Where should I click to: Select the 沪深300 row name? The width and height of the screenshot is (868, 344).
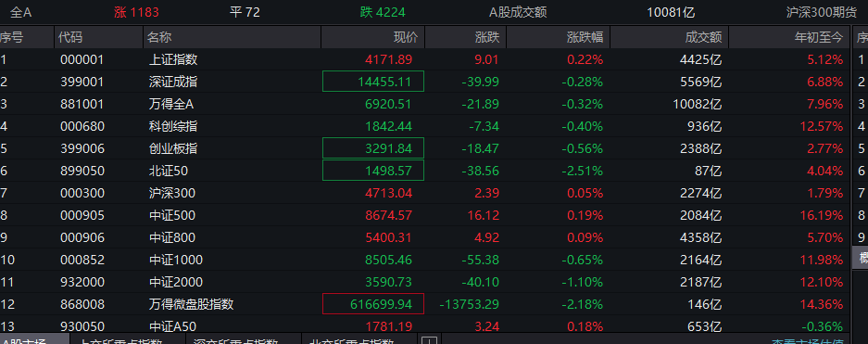click(x=172, y=193)
